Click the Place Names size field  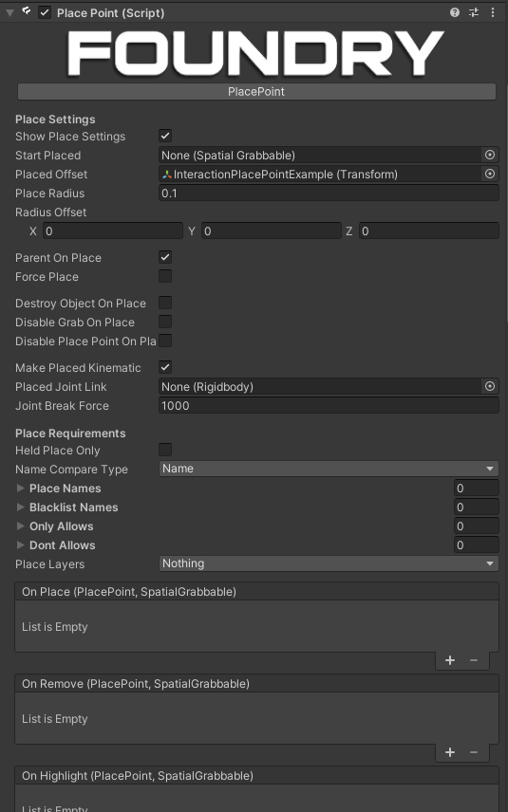point(477,488)
